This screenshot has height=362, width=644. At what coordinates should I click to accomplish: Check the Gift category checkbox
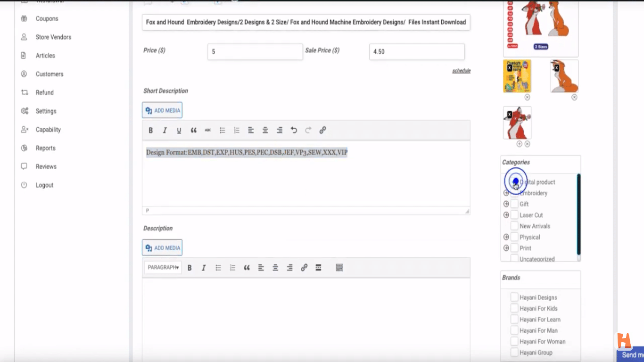514,204
